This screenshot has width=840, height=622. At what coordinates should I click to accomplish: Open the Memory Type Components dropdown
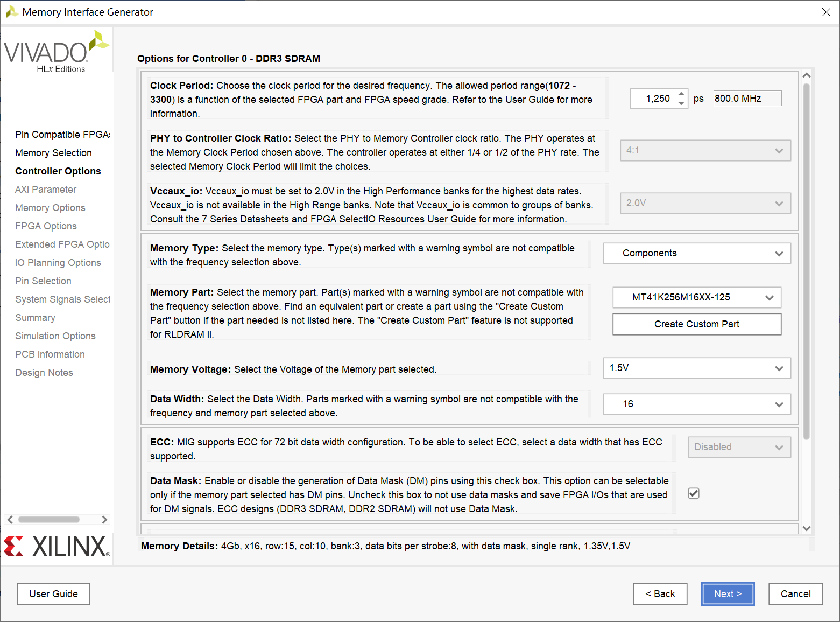pyautogui.click(x=697, y=254)
